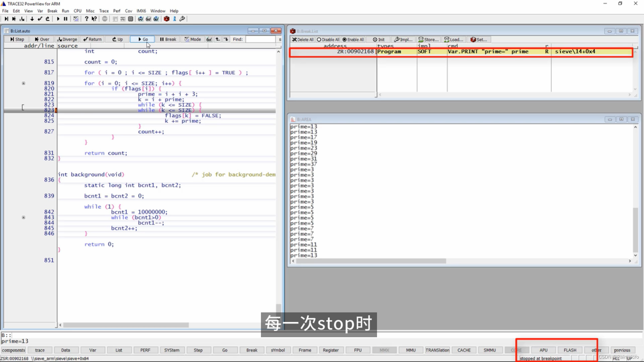The width and height of the screenshot is (644, 362).
Task: Select the SYStem tab in bottom toolbar
Action: [172, 350]
